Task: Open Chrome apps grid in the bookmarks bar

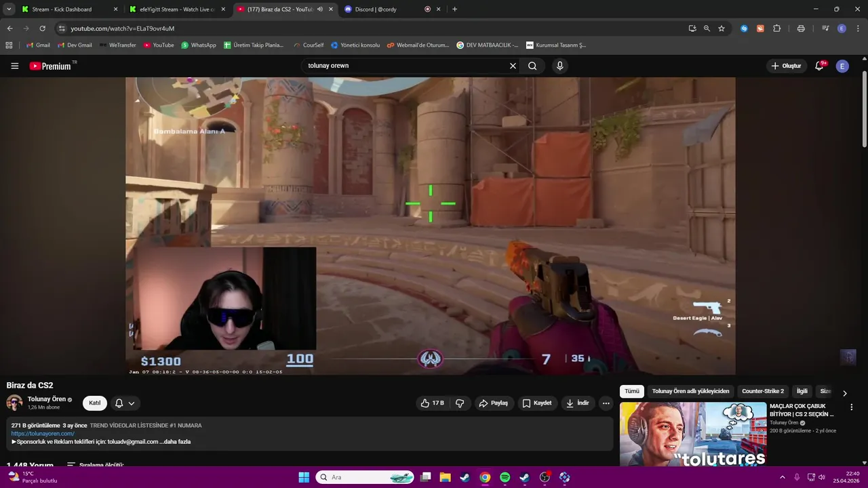Action: [9, 45]
